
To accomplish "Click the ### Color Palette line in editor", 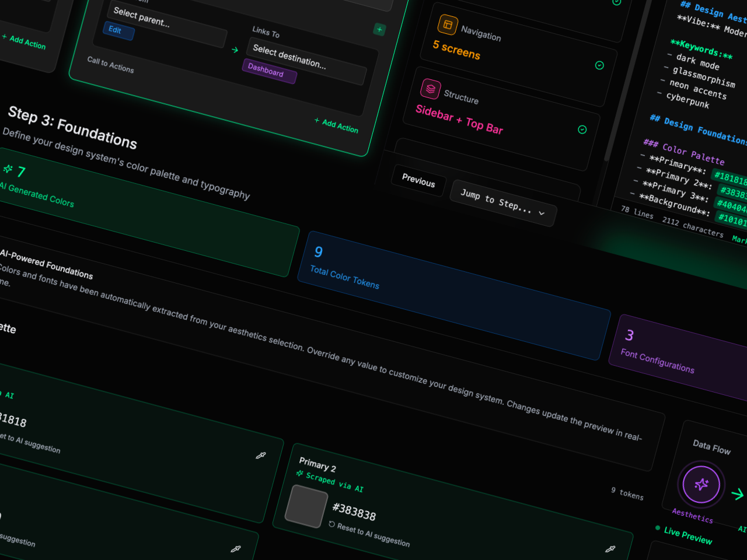I will tap(684, 152).
